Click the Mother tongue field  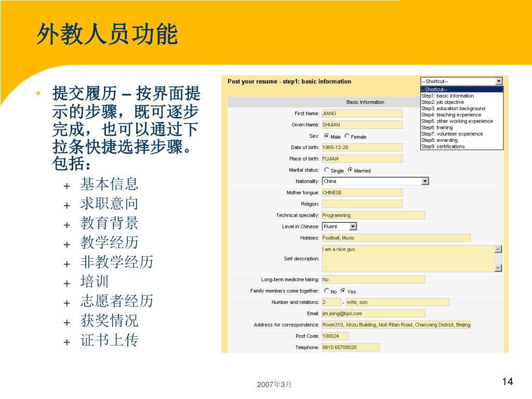point(362,193)
